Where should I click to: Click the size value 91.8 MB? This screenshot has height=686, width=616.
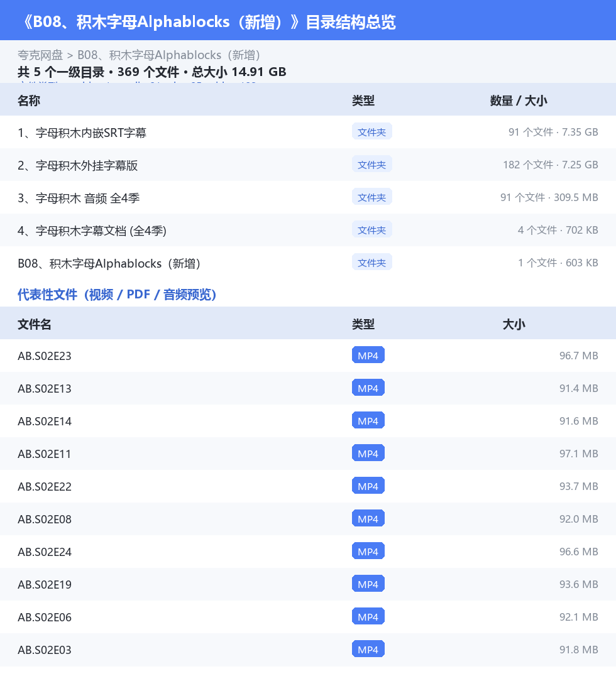(578, 650)
